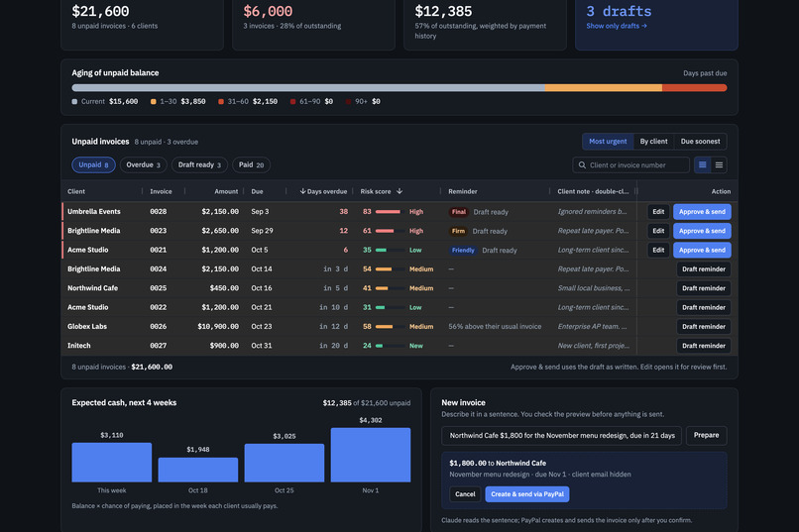Click the 3 drafts card heading
The image size is (799, 532).
click(619, 11)
